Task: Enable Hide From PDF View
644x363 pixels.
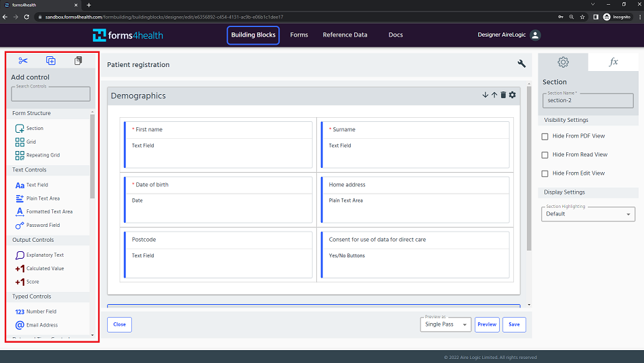Action: [x=544, y=136]
